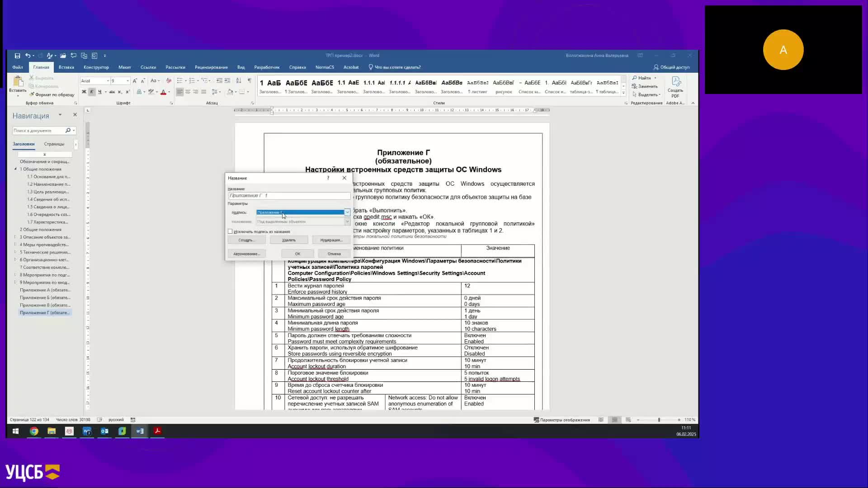868x488 pixels.
Task: Switch to Read Mode view in status bar
Action: pos(601,420)
